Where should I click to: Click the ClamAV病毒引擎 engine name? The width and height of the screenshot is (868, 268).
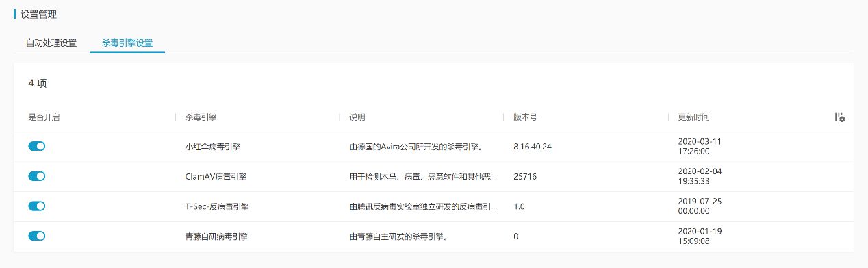click(x=216, y=176)
